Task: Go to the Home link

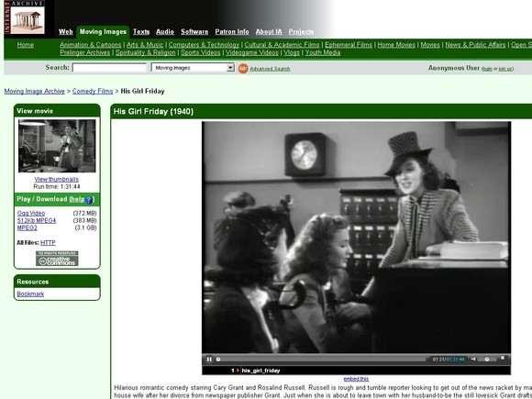Action: point(26,45)
